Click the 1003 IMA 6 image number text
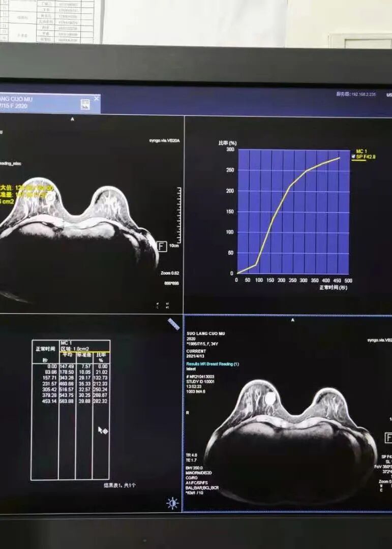The width and height of the screenshot is (392, 549). click(x=196, y=391)
